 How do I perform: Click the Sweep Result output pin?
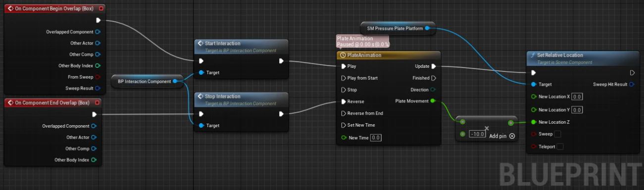tap(98, 89)
